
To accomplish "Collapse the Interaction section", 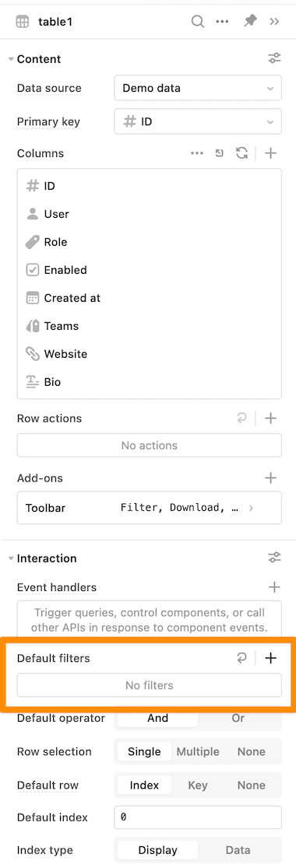I will tap(11, 558).
